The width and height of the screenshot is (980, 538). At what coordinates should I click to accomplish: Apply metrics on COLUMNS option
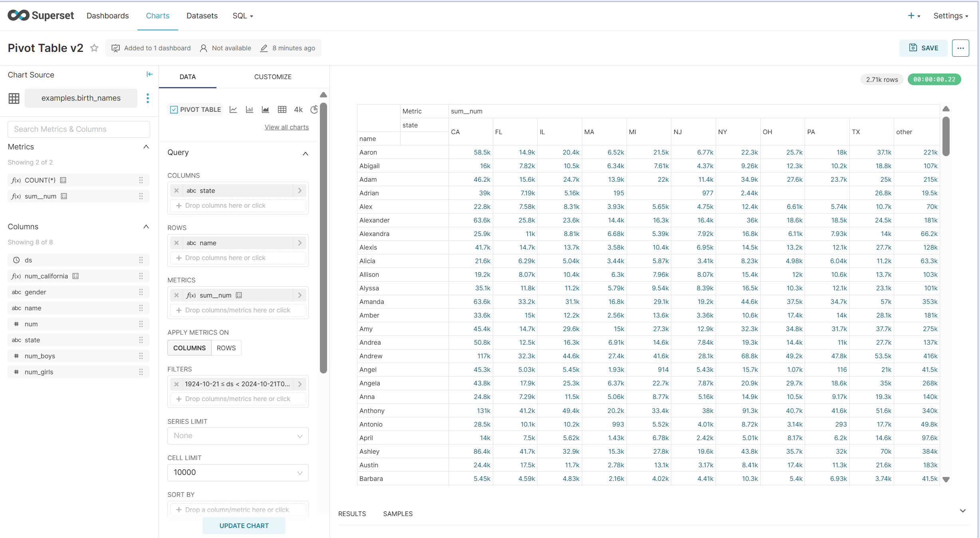189,348
